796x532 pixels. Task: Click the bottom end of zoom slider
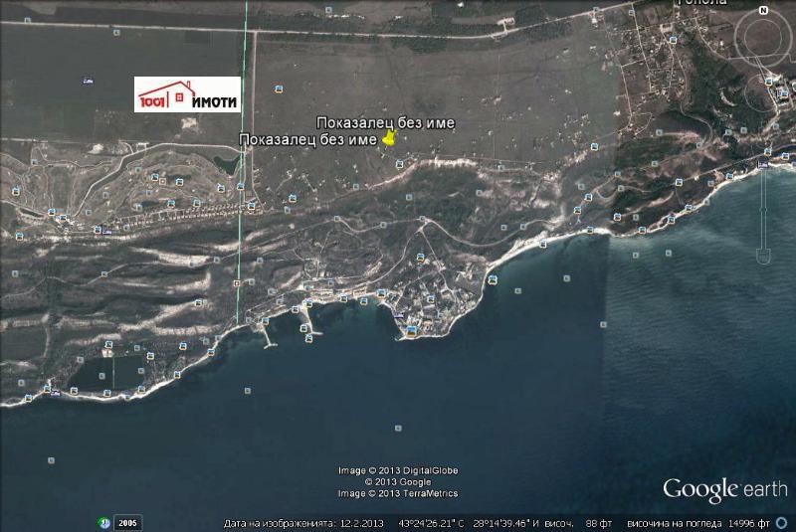click(x=763, y=257)
